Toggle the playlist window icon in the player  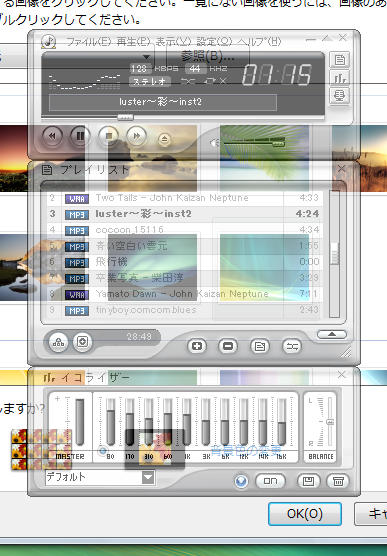[339, 60]
